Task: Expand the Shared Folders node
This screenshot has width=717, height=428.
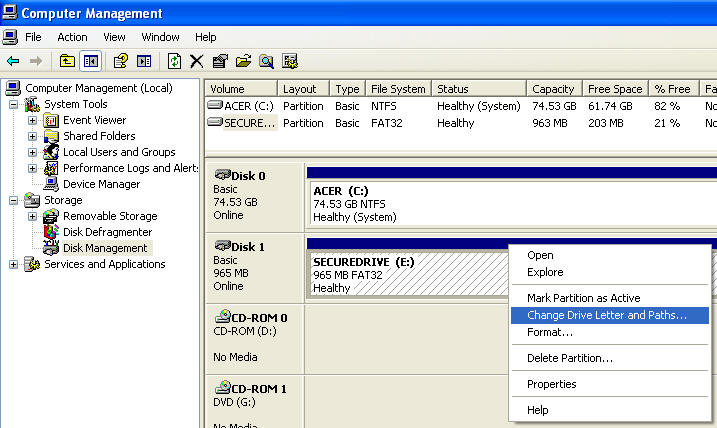Action: (32, 136)
